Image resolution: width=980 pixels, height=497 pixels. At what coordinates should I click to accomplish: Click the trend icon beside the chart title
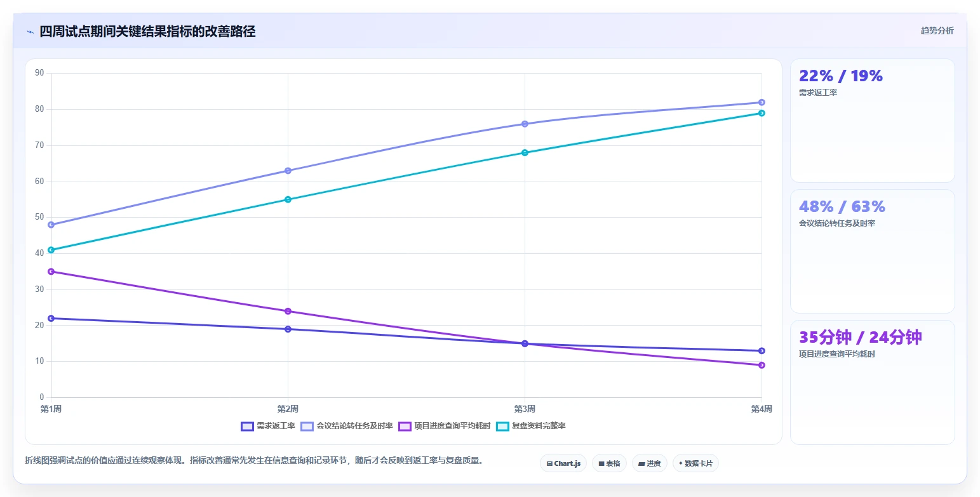point(30,32)
